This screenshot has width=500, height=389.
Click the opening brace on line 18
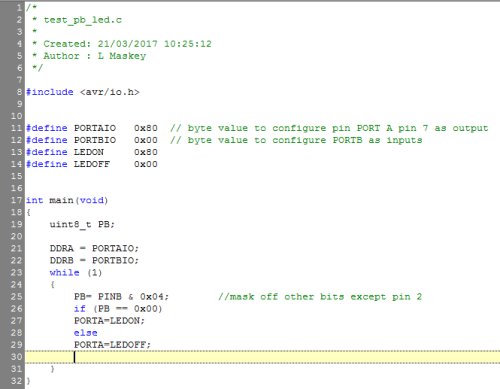pyautogui.click(x=29, y=212)
